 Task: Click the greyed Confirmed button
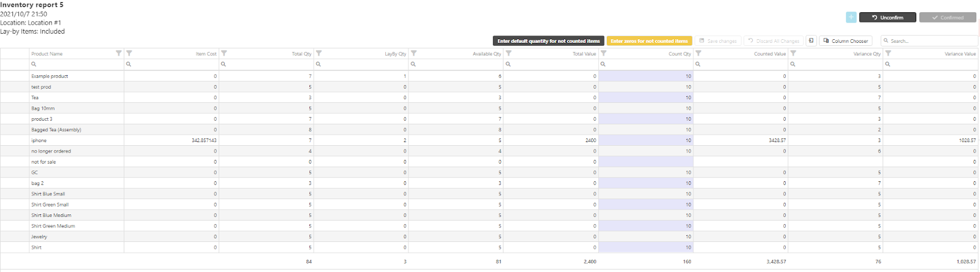[x=948, y=18]
